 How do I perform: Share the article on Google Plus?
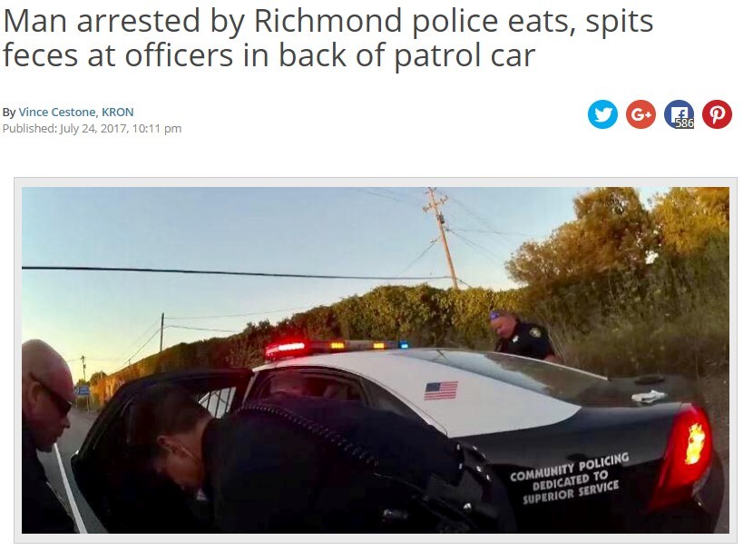coord(641,114)
